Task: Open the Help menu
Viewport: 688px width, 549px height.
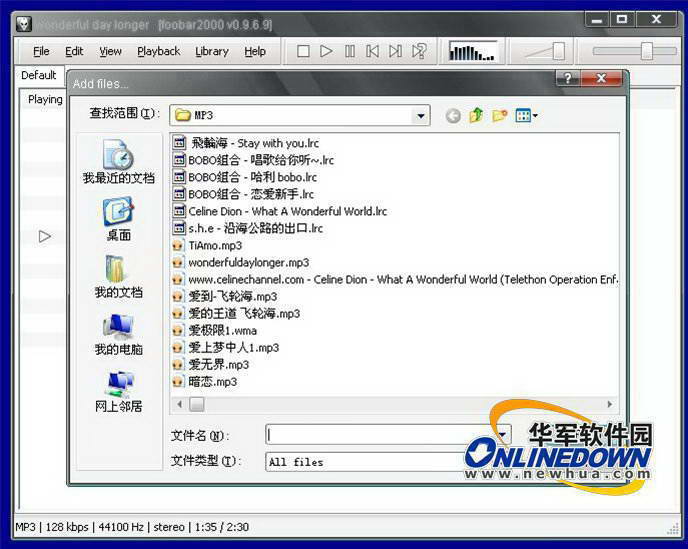Action: click(255, 51)
